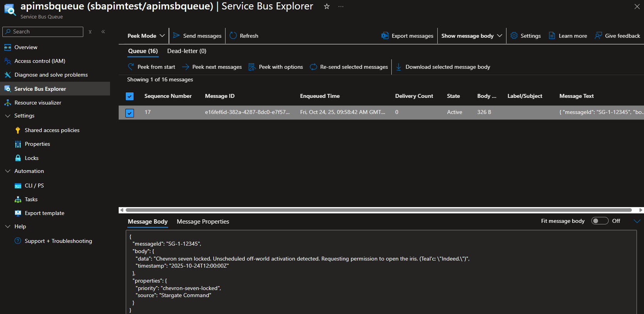Open Shared access policies link
Viewport: 644px width, 314px height.
(x=52, y=130)
